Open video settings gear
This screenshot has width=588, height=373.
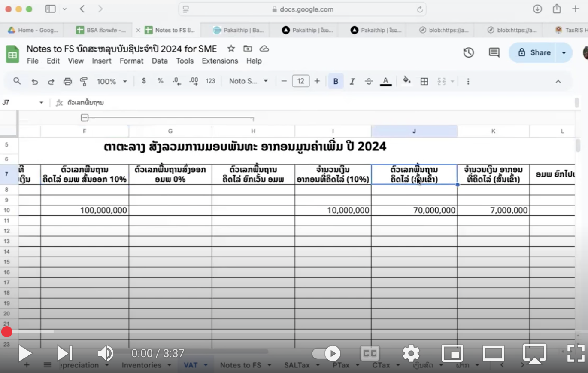pos(411,353)
